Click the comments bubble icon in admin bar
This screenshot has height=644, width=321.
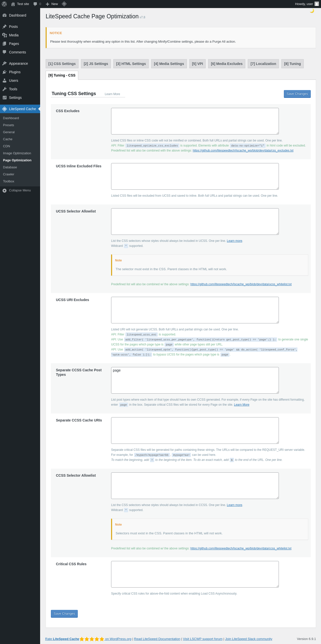point(35,4)
